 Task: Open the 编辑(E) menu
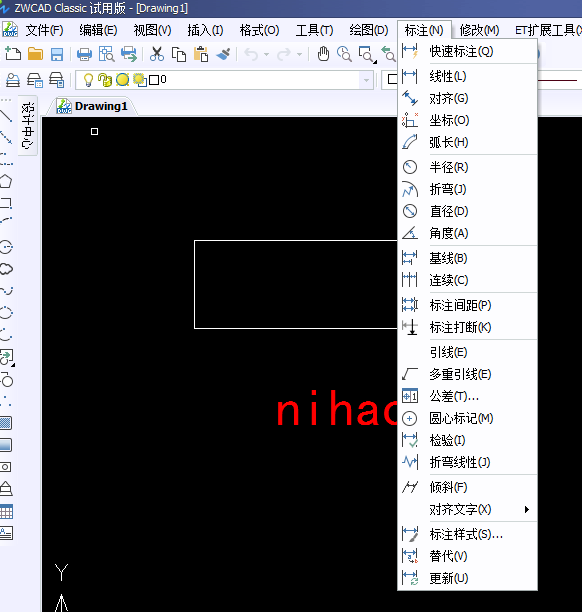98,30
